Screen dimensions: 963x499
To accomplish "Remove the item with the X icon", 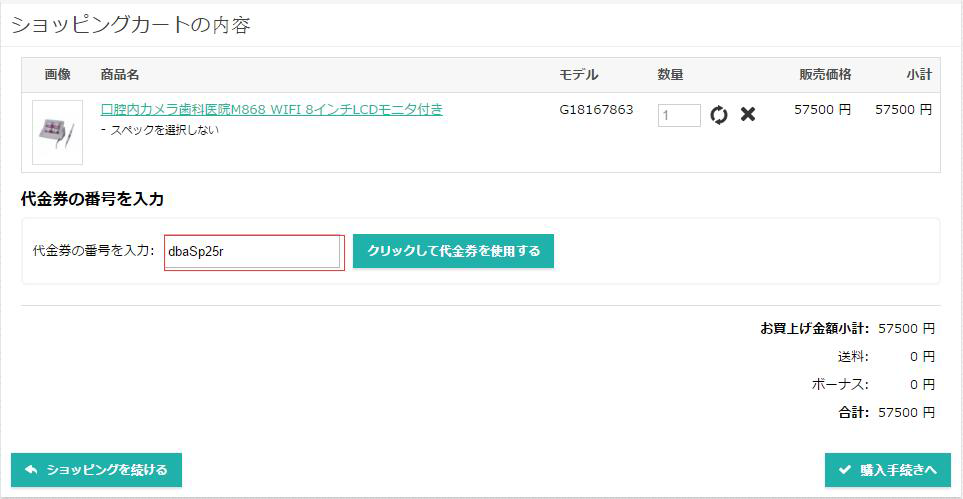I will (x=747, y=114).
